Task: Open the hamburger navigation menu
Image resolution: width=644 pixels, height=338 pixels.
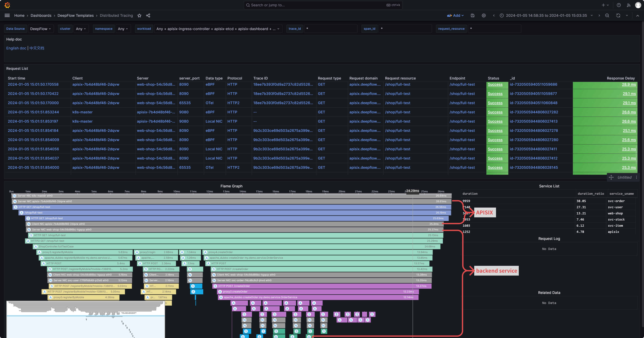Action: tap(7, 15)
